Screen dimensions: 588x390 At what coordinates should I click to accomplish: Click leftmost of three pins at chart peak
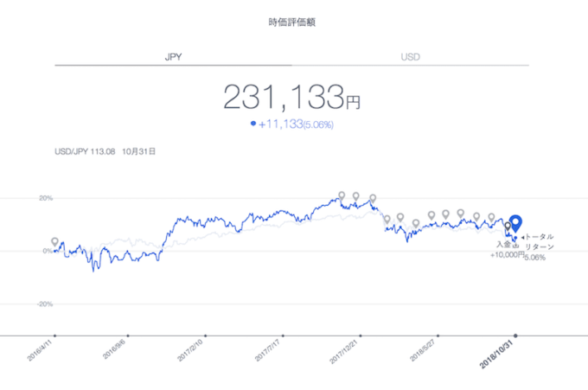pyautogui.click(x=342, y=195)
